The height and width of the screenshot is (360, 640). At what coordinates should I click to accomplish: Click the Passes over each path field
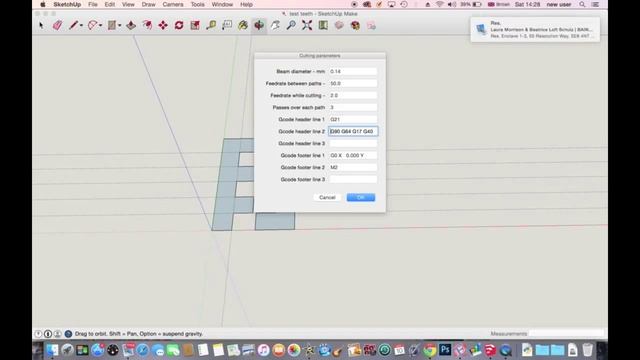pyautogui.click(x=353, y=107)
